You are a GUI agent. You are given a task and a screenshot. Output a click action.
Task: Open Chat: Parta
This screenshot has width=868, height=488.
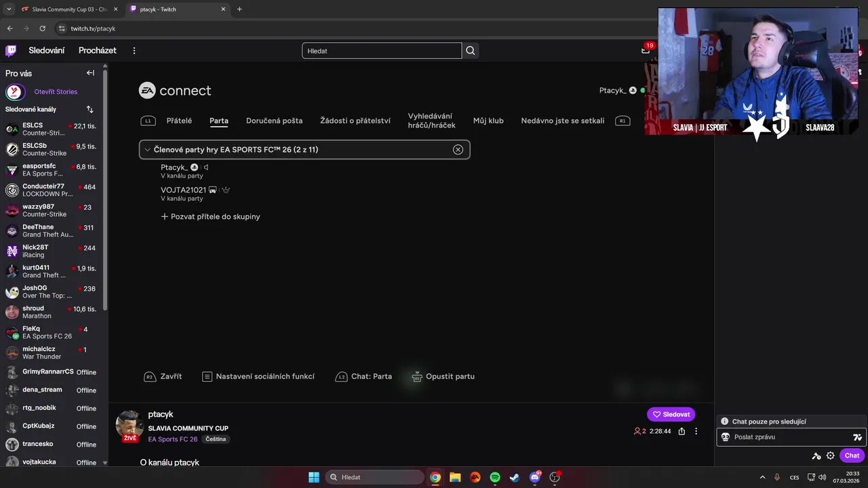(363, 376)
